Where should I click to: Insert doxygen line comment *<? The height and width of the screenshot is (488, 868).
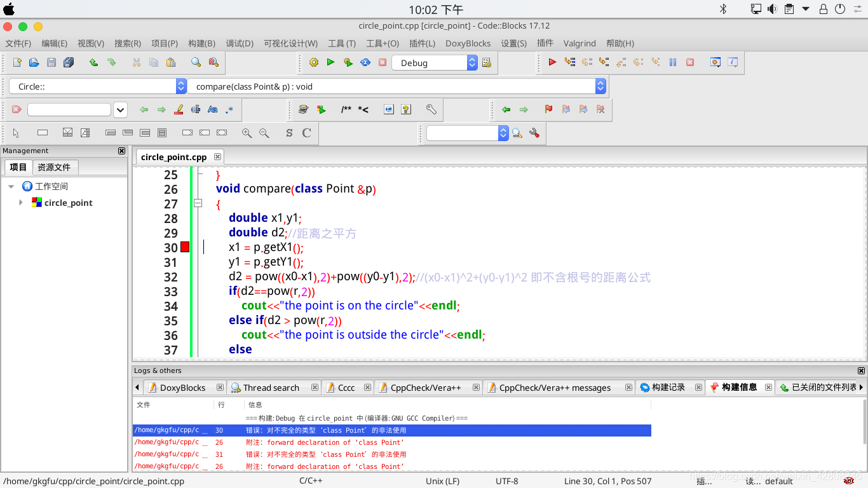(x=363, y=109)
